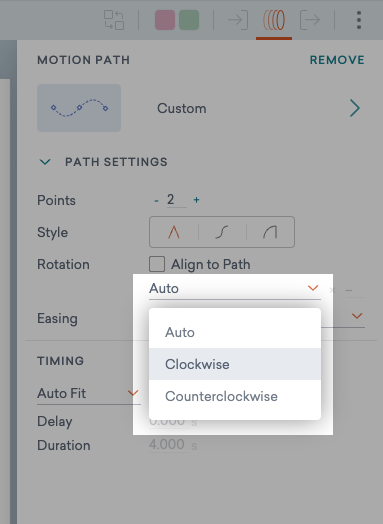Open the enter animation icon
Screen dimensions: 383x524
click(x=238, y=20)
